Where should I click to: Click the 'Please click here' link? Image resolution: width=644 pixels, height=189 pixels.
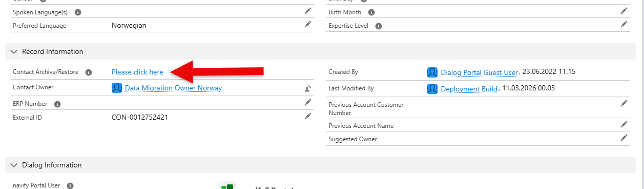pyautogui.click(x=137, y=72)
